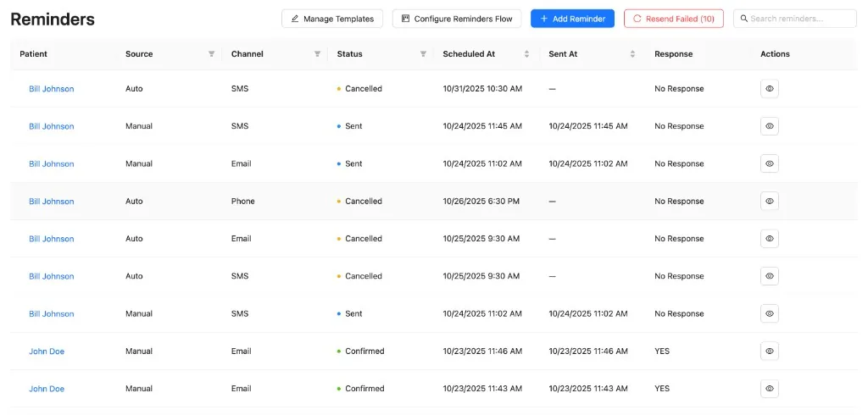
Task: Open Bill Johnson link in 10/26/2025 Phone row
Action: [x=52, y=202]
